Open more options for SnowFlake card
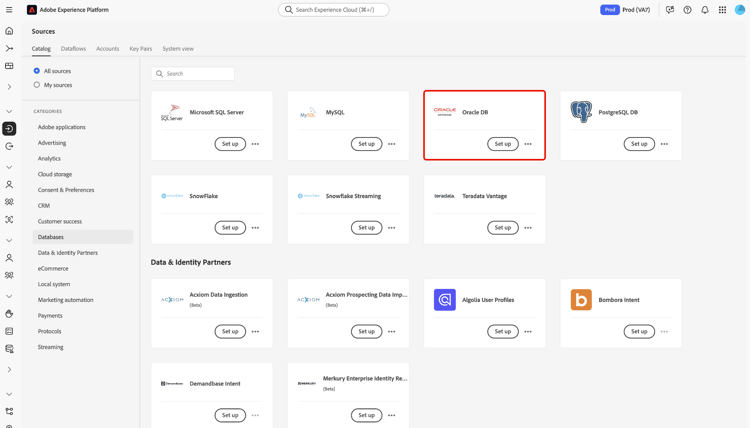 tap(255, 228)
